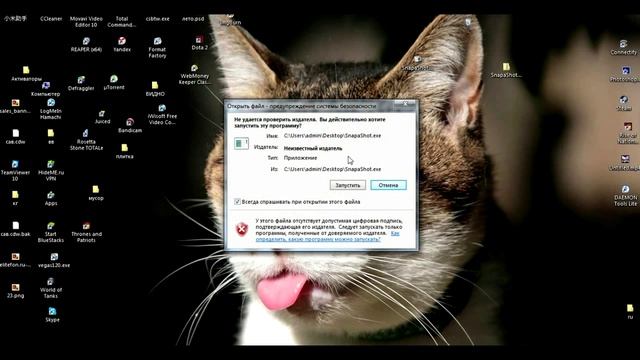This screenshot has height=360, width=640.
Task: Click the red shield warning icon
Action: (242, 229)
